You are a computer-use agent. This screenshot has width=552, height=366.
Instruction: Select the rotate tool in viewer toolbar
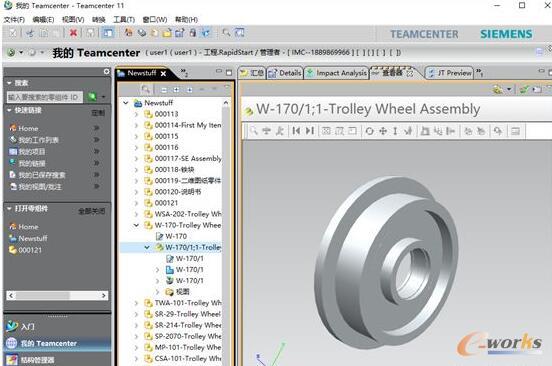(369, 131)
